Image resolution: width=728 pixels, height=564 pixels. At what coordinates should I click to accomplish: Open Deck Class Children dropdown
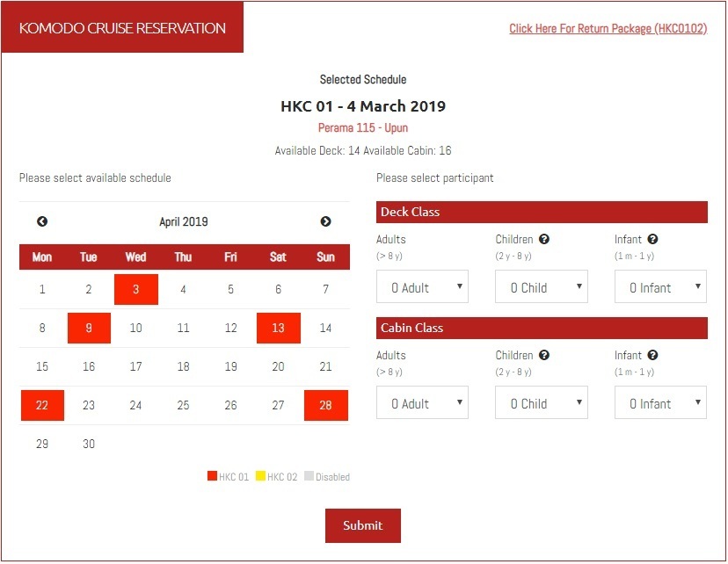(542, 286)
